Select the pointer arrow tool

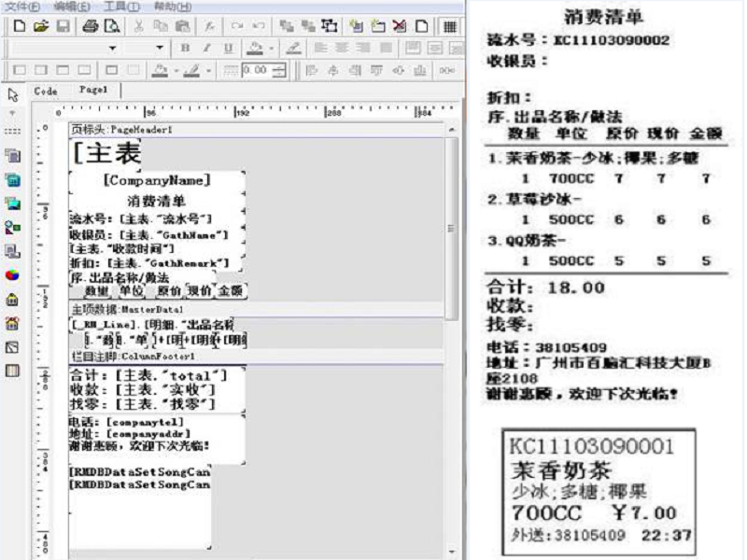point(13,94)
